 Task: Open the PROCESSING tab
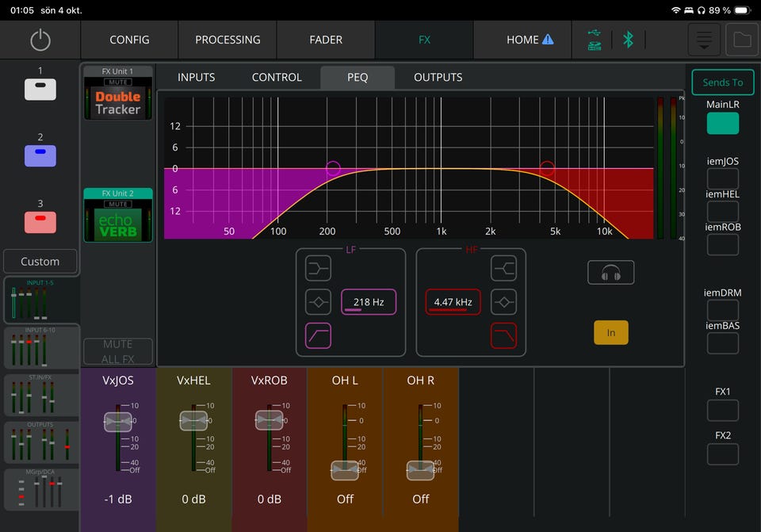click(x=228, y=40)
